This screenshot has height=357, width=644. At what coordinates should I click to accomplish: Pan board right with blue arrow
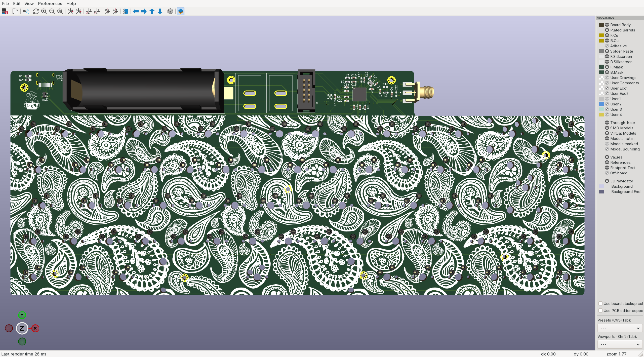(x=144, y=11)
